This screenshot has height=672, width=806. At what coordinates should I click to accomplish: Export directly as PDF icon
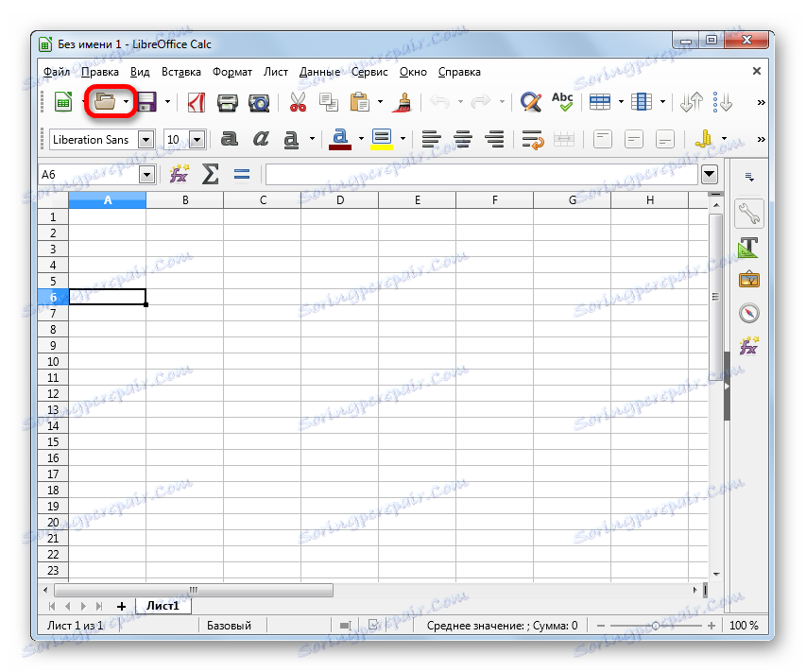click(x=197, y=102)
